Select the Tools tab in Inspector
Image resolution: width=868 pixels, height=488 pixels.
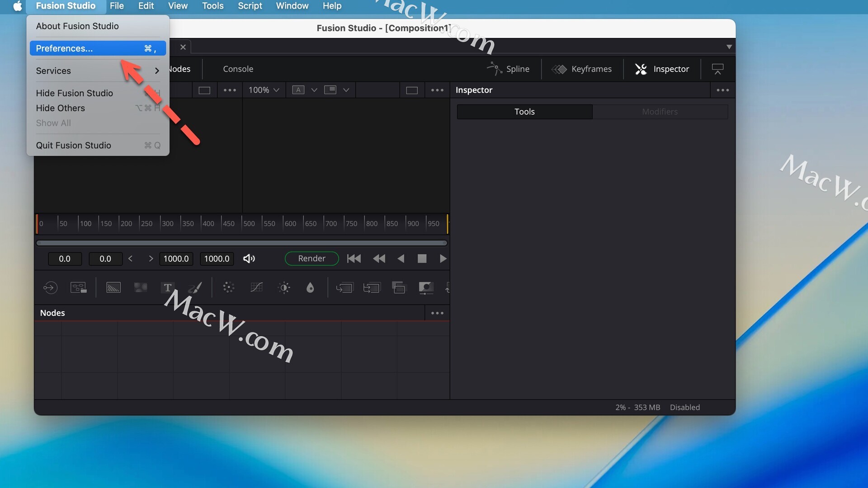tap(524, 112)
